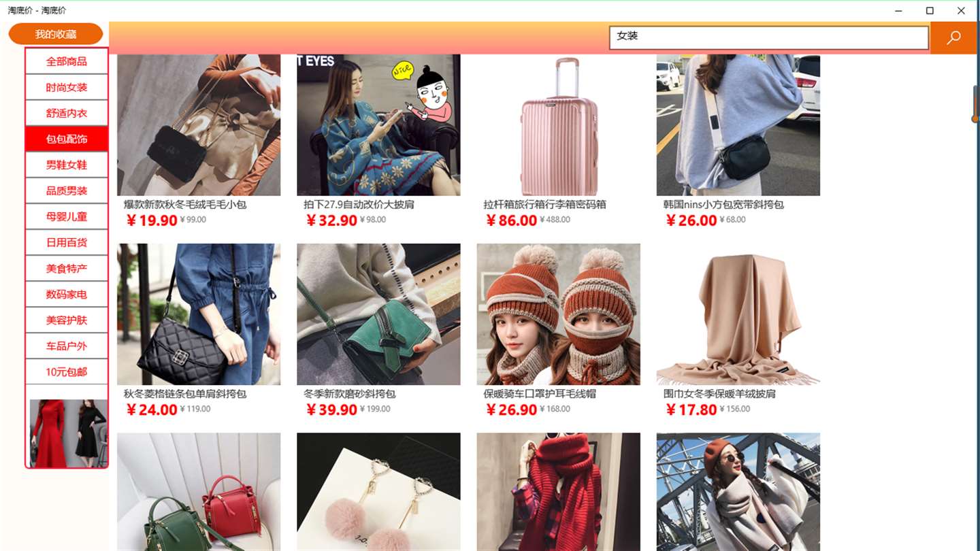
Task: Select 全部商品 category in sidebar
Action: [67, 61]
